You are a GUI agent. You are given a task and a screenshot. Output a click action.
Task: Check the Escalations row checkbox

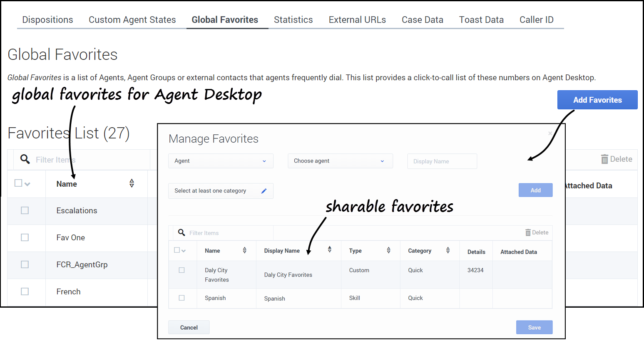25,210
